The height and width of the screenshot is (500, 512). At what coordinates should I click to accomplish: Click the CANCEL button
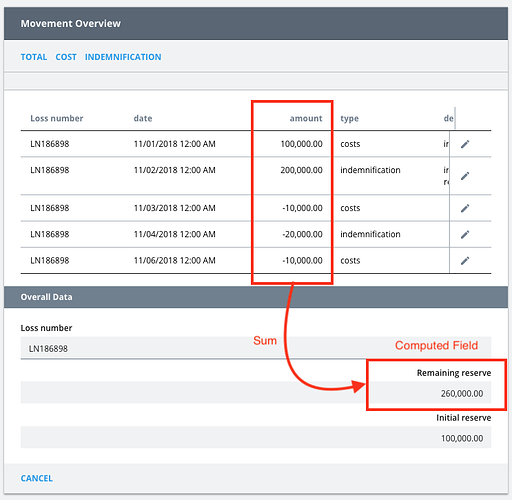pos(37,478)
